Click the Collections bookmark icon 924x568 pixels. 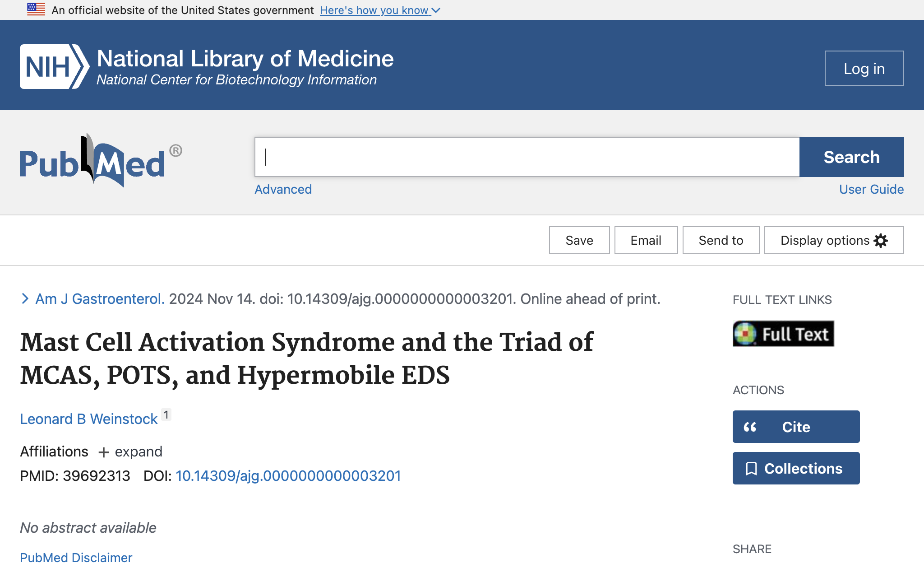click(751, 469)
